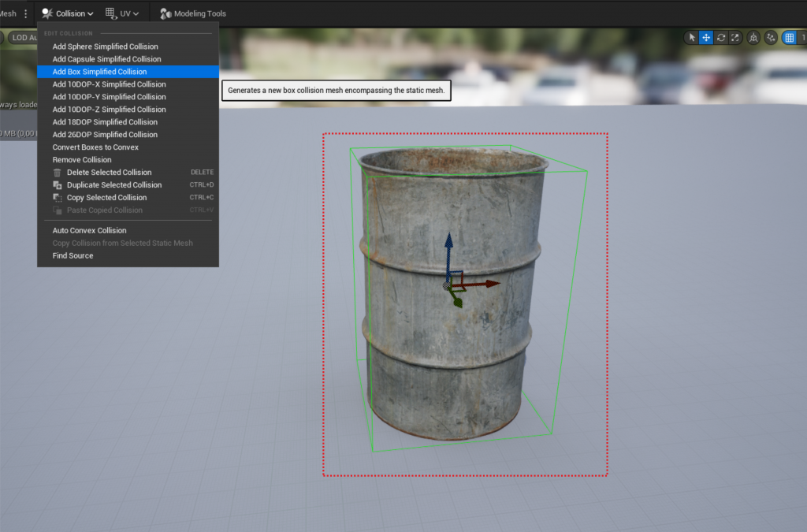The width and height of the screenshot is (807, 532).
Task: Select Convert Boxes to Convex
Action: [x=128, y=147]
